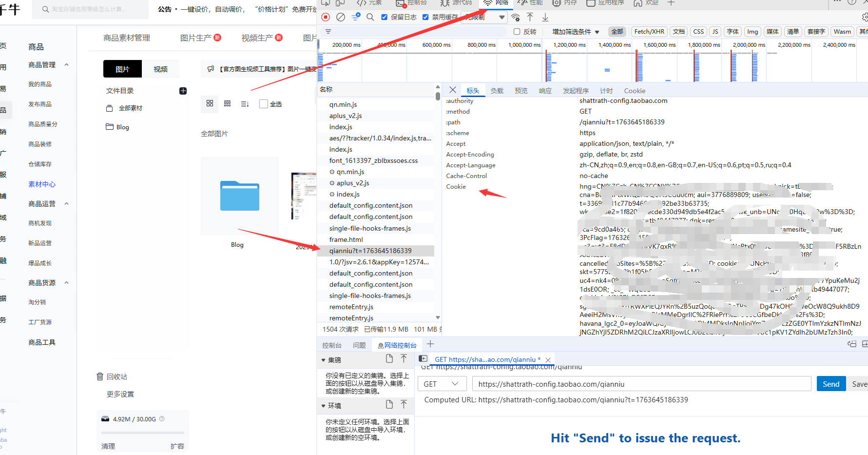Click the request list vertical scrollbar
Viewport: 868px width, 455px height.
(438, 96)
